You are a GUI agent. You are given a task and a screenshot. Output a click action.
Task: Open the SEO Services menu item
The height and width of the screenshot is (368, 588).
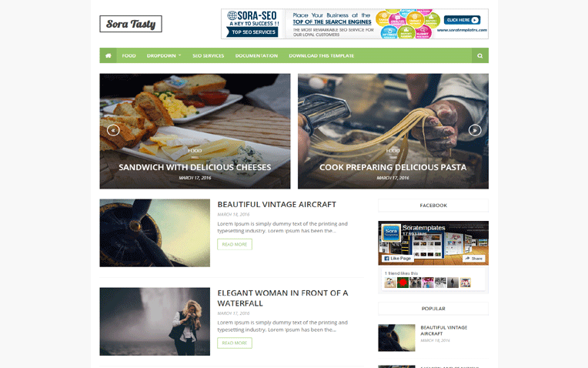pos(208,55)
